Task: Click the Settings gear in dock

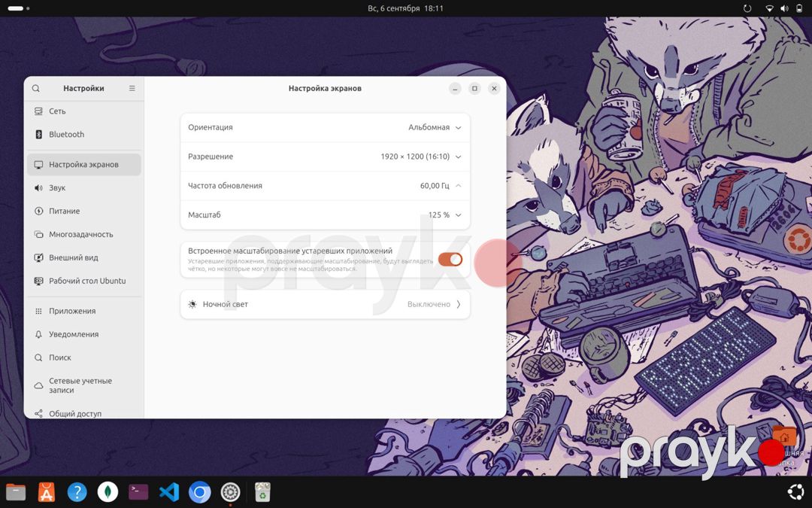Action: [231, 492]
